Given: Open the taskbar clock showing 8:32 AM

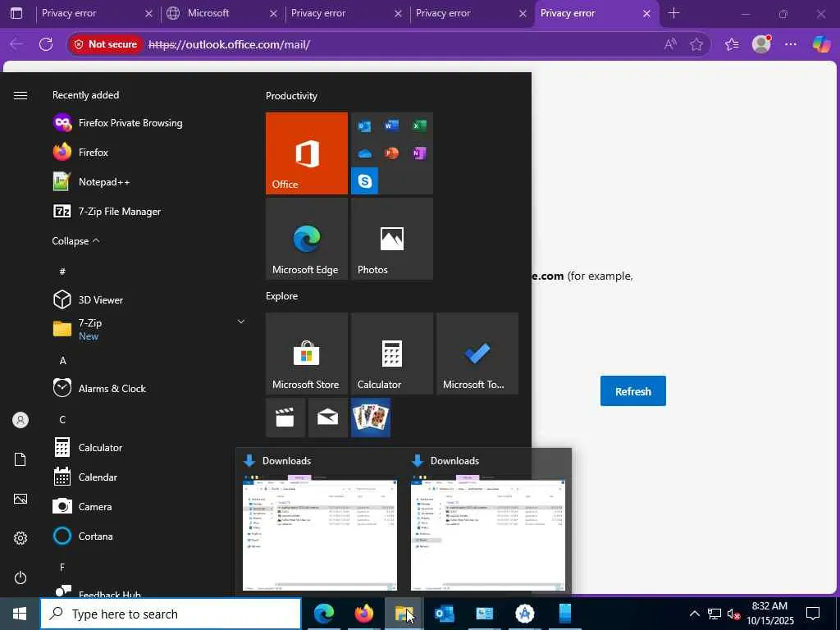Looking at the screenshot, I should coord(770,614).
